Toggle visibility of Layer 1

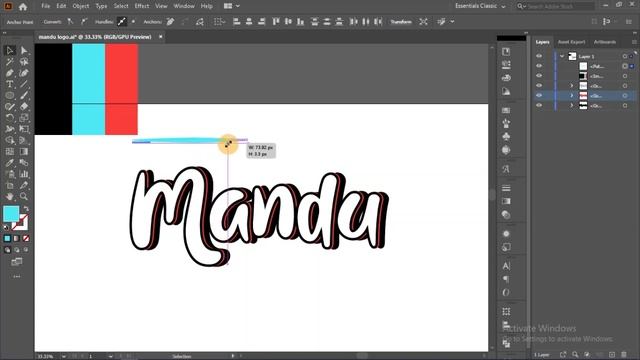pos(539,56)
